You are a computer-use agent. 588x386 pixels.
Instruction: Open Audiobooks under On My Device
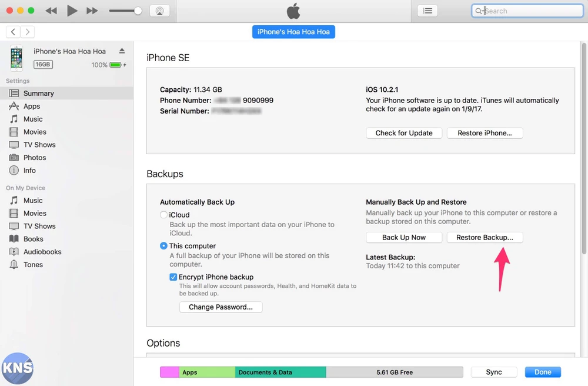click(42, 251)
